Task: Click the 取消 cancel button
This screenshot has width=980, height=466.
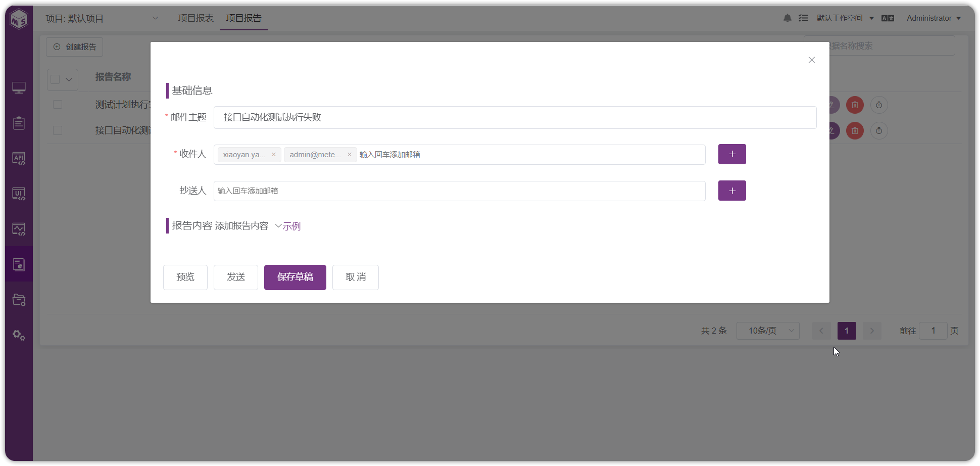Action: coord(356,277)
